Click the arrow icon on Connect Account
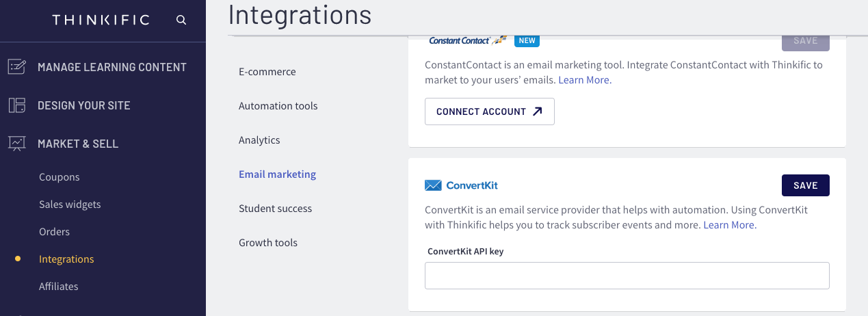This screenshot has width=868, height=316. click(538, 111)
